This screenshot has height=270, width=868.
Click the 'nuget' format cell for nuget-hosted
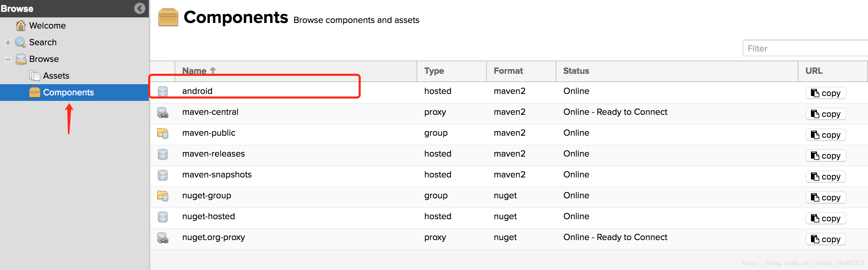tap(505, 216)
